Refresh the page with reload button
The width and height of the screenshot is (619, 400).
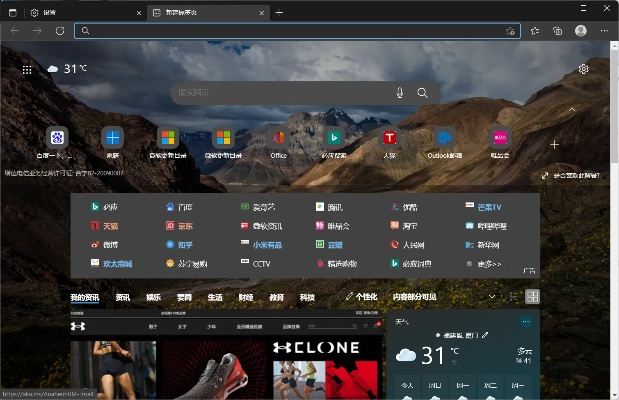pos(60,31)
